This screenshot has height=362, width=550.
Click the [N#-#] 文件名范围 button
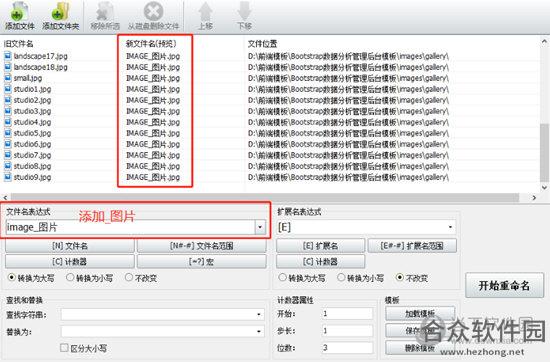(x=202, y=246)
